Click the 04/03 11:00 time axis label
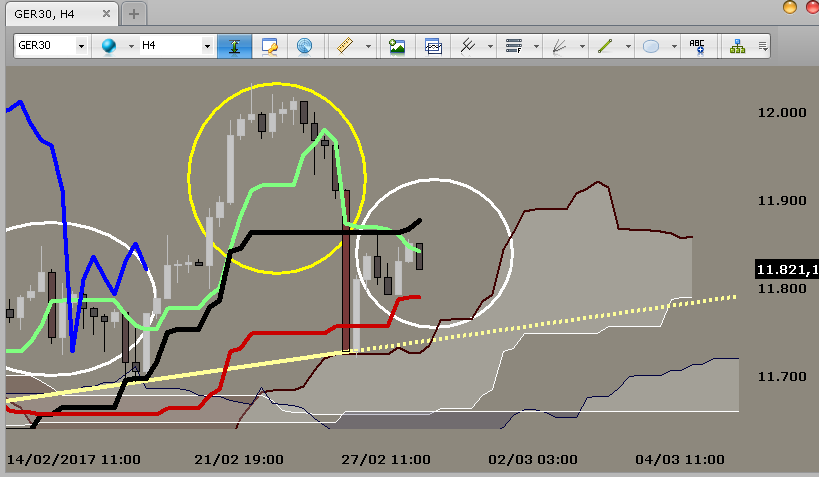Screen dimensions: 819x477 click(680, 460)
